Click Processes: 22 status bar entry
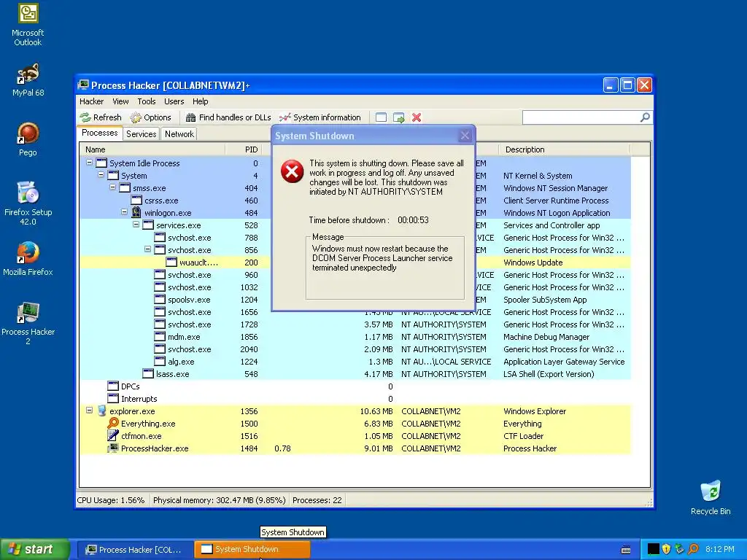Viewport: 747px width, 560px height. pyautogui.click(x=317, y=500)
